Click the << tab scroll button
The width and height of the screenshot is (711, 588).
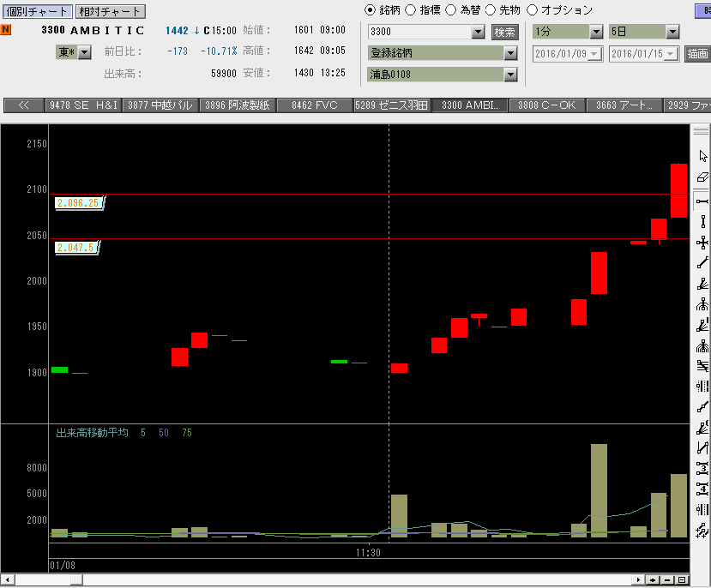pyautogui.click(x=24, y=105)
